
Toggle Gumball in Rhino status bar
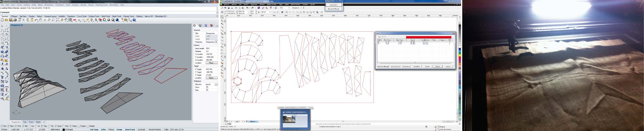[x=141, y=129]
